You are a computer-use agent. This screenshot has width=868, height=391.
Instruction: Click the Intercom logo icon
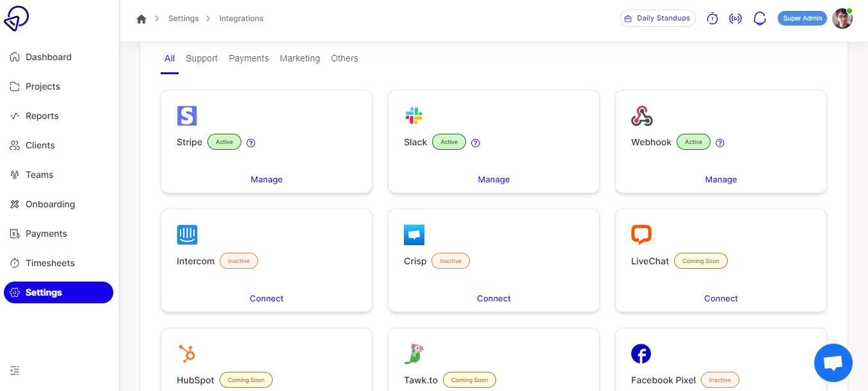coord(187,235)
